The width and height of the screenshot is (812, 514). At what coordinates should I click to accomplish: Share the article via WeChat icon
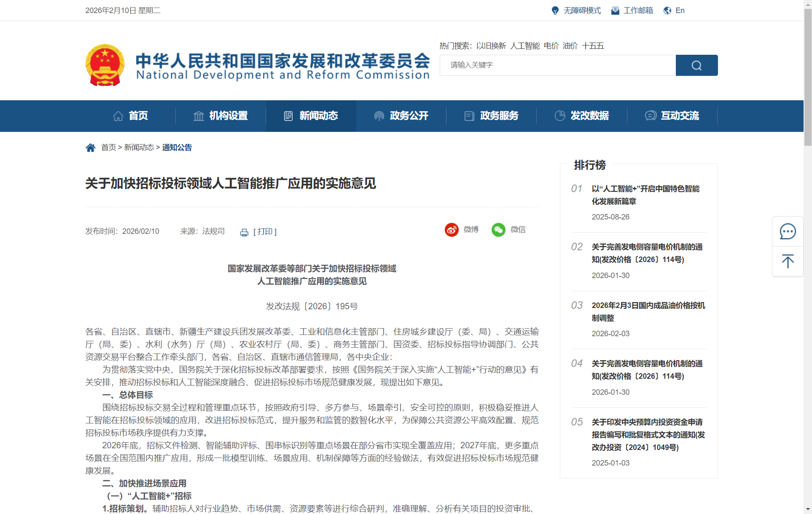(498, 230)
